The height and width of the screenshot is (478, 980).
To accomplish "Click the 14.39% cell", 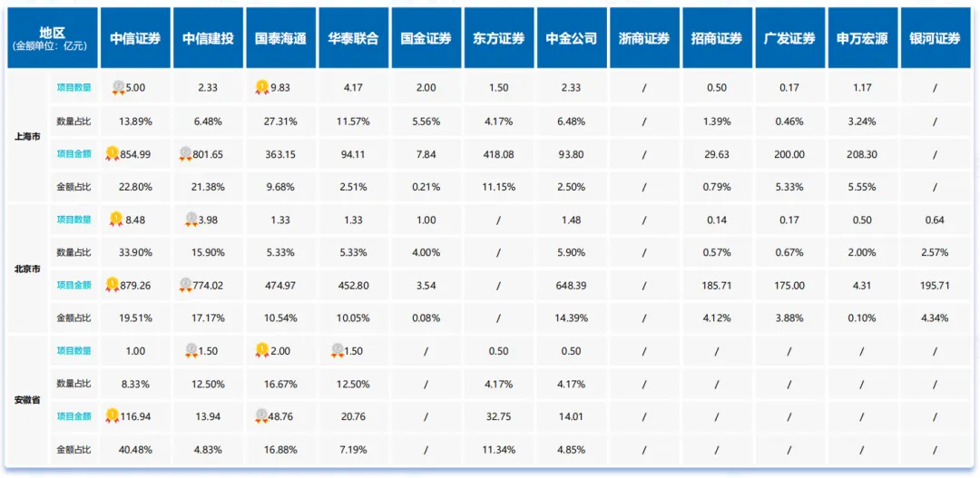I will [572, 318].
